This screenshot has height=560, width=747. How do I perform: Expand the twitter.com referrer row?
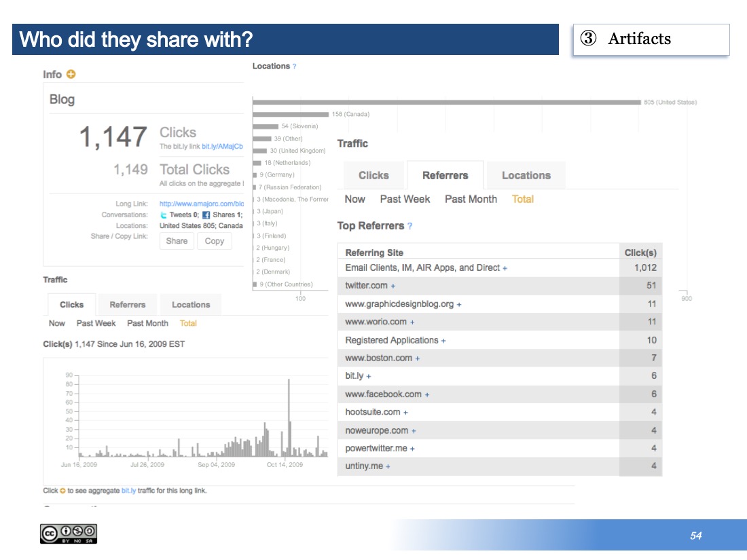[x=393, y=286]
